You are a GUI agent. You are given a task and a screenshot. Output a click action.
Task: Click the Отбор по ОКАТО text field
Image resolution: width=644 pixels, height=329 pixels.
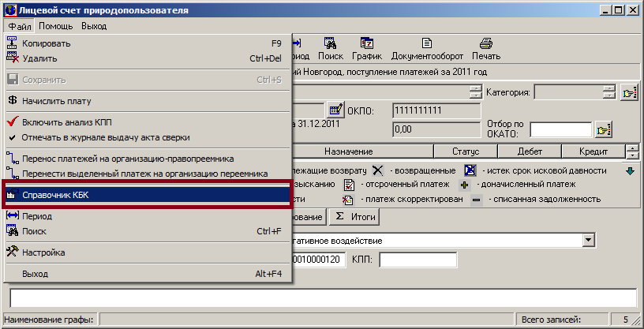(x=560, y=129)
